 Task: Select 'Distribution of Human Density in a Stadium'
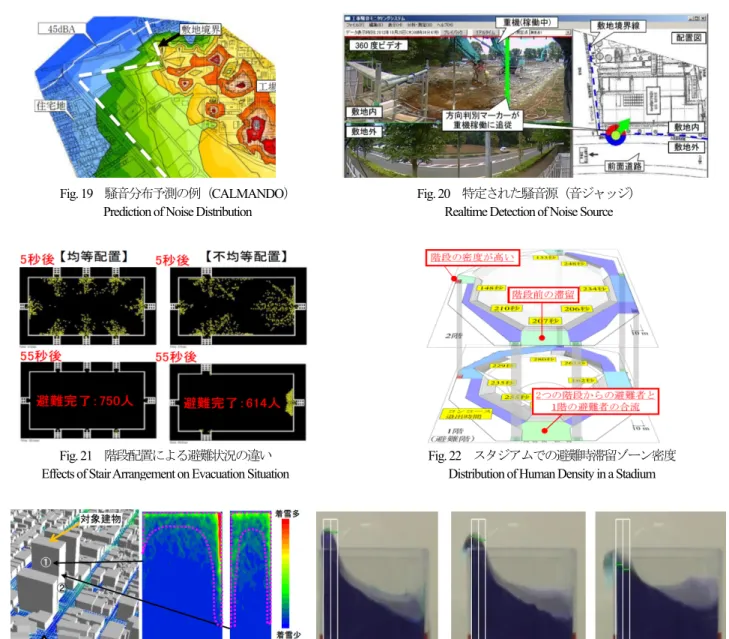click(552, 474)
